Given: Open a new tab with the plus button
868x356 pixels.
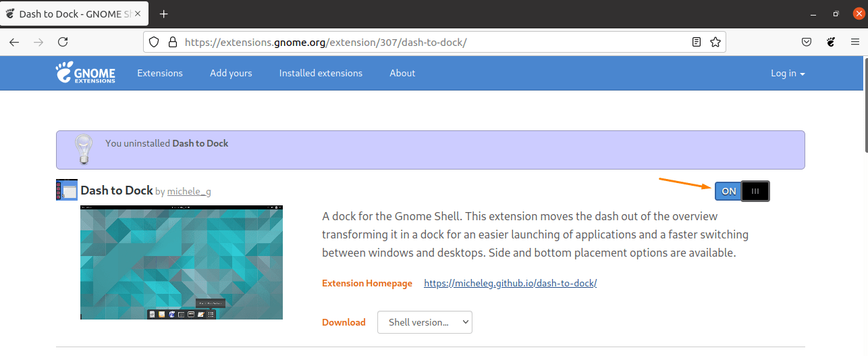Looking at the screenshot, I should tap(163, 14).
